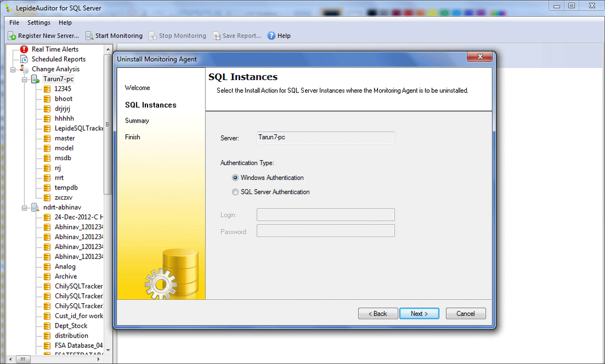Click the ndrt-abhinav server icon
The height and width of the screenshot is (364, 605).
(x=35, y=208)
